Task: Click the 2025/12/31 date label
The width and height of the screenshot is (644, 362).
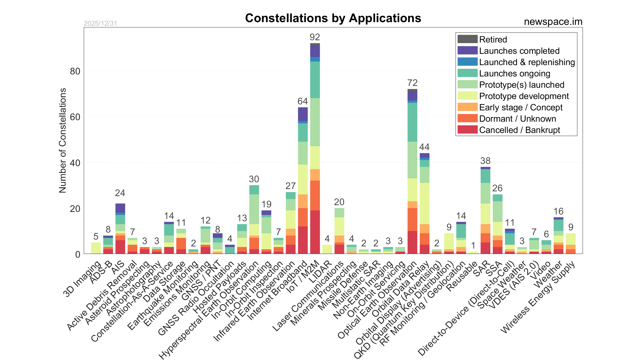Action: (x=100, y=23)
